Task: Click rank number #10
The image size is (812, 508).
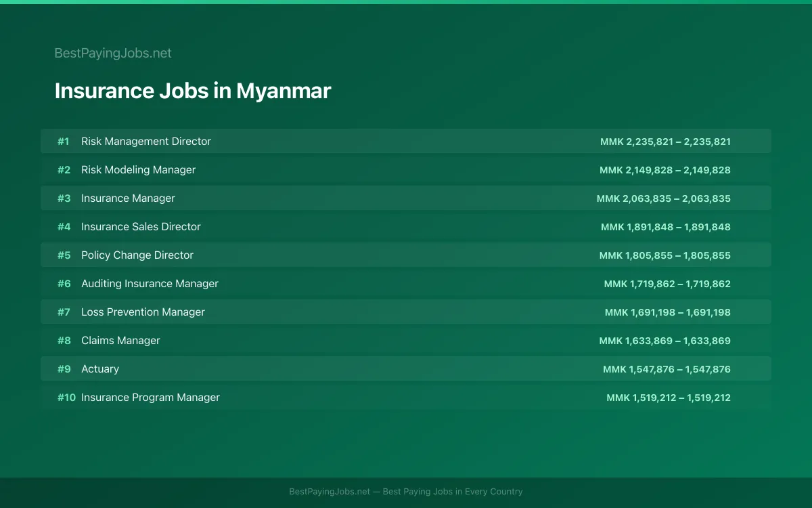Action: [x=66, y=398]
